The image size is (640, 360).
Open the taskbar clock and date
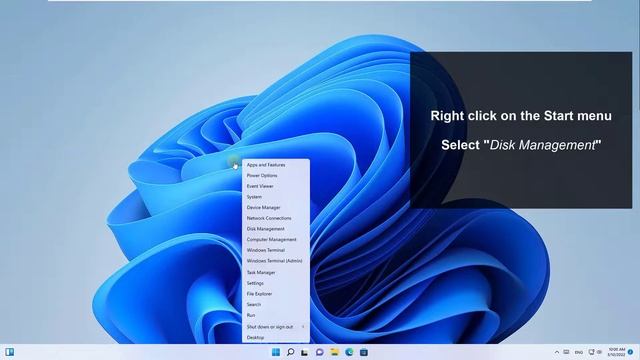(x=616, y=352)
